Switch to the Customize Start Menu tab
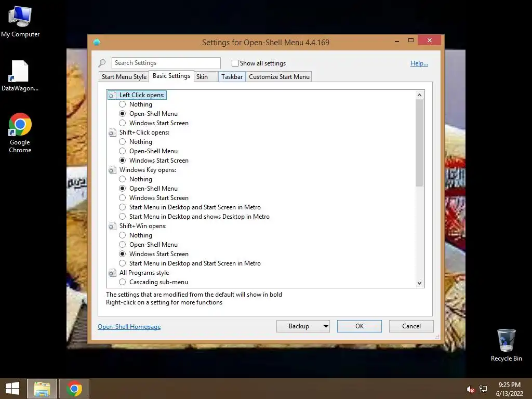Image resolution: width=532 pixels, height=399 pixels. pos(279,77)
